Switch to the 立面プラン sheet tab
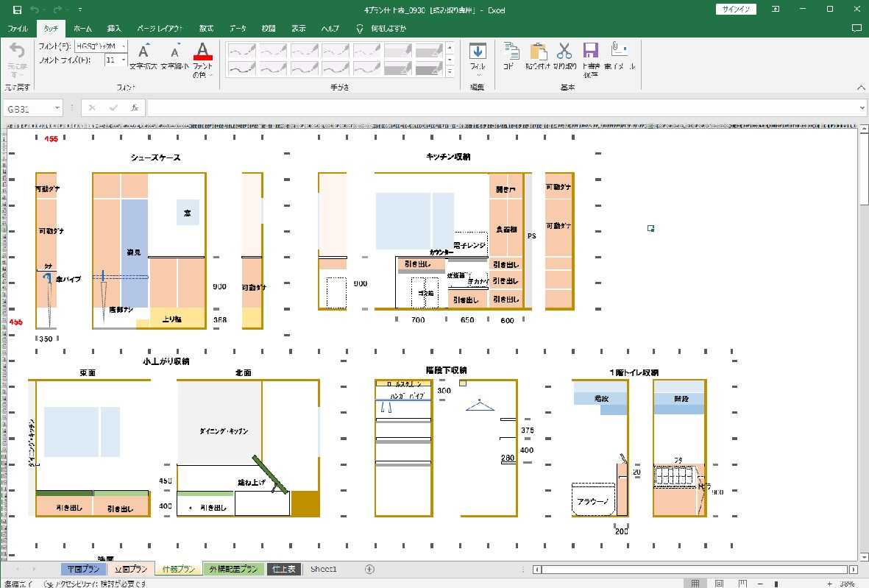 tap(132, 569)
